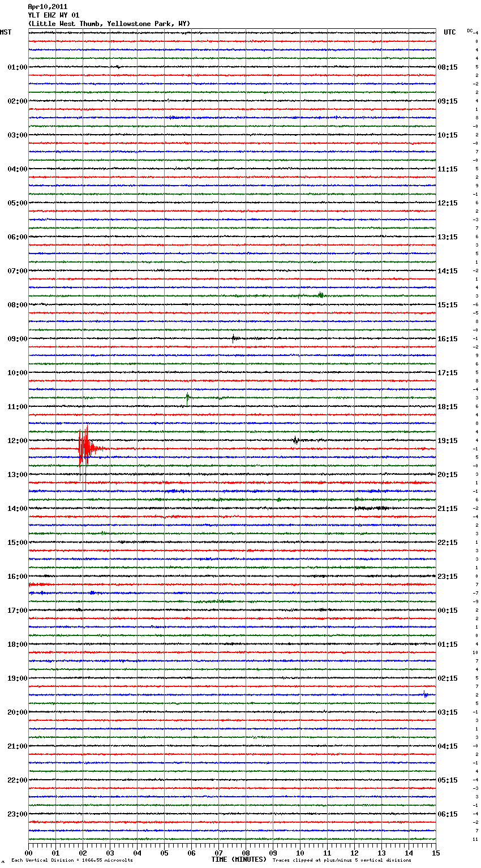Image resolution: width=481 pixels, height=868 pixels.
Task: Click the 12:15 UTC time label
Action: click(x=448, y=203)
